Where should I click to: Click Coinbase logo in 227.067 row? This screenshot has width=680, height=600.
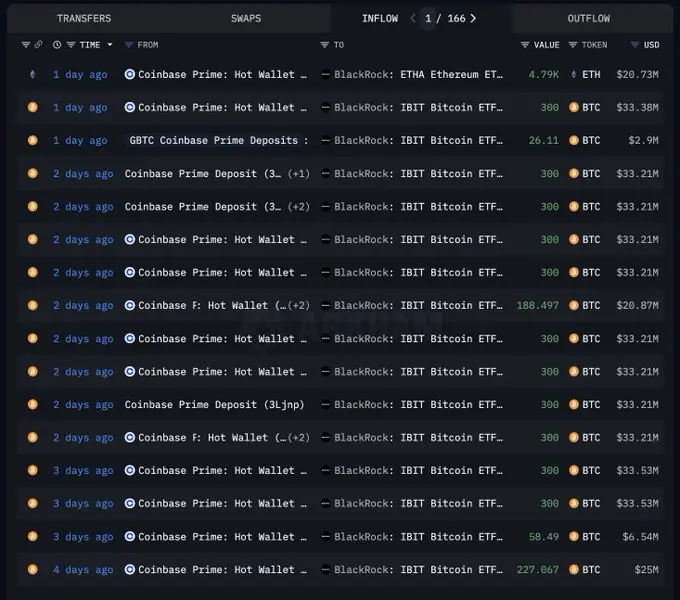[130, 570]
